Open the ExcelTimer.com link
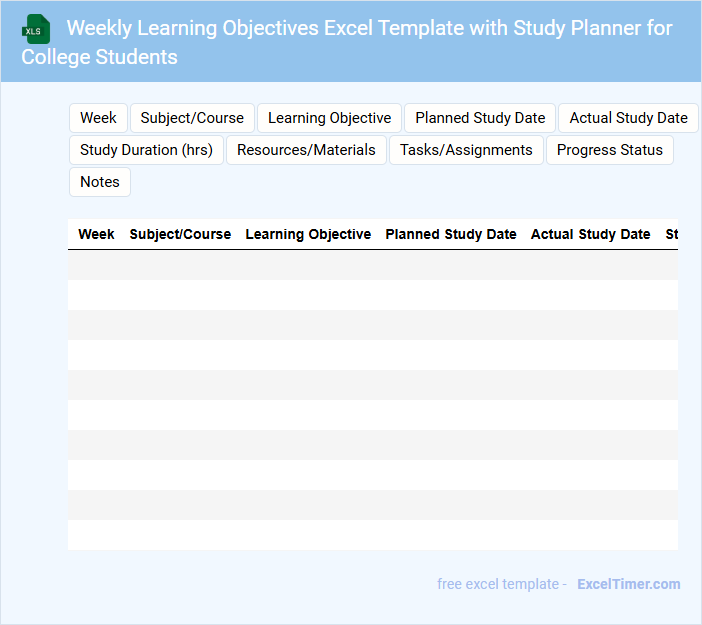 [x=628, y=584]
